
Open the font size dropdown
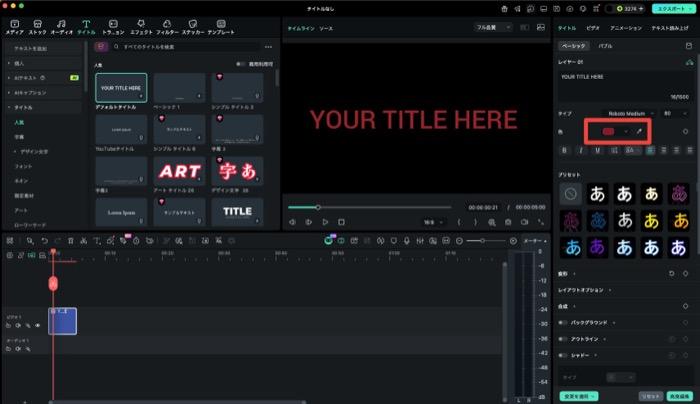675,113
